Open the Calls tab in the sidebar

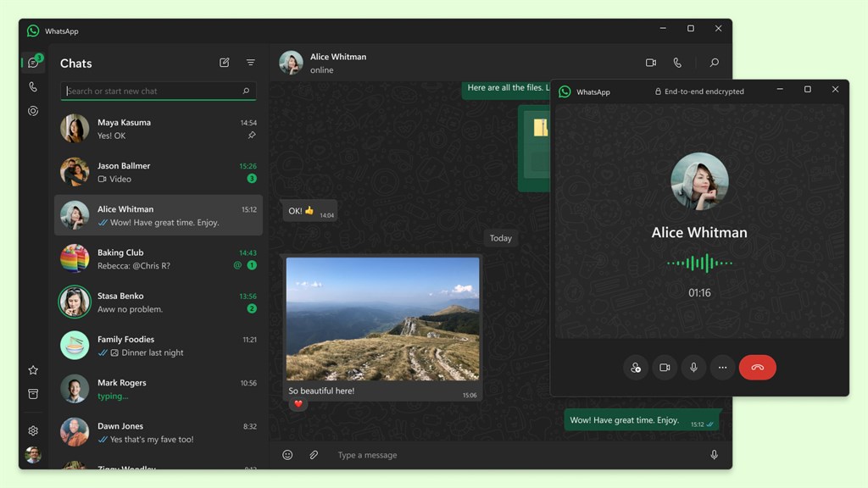click(x=33, y=87)
